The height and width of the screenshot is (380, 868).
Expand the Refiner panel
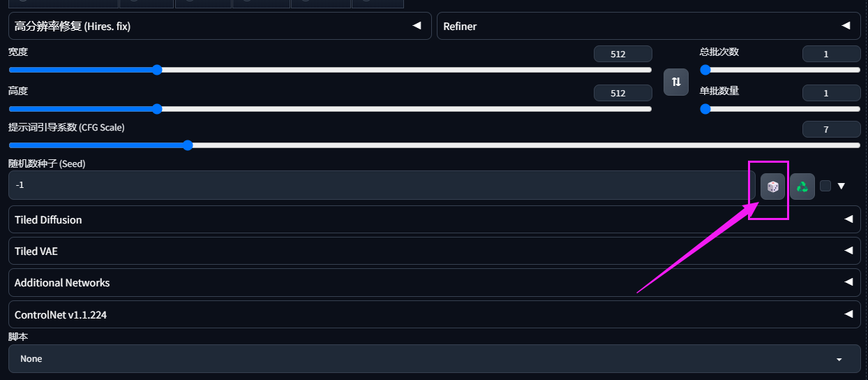click(x=649, y=26)
